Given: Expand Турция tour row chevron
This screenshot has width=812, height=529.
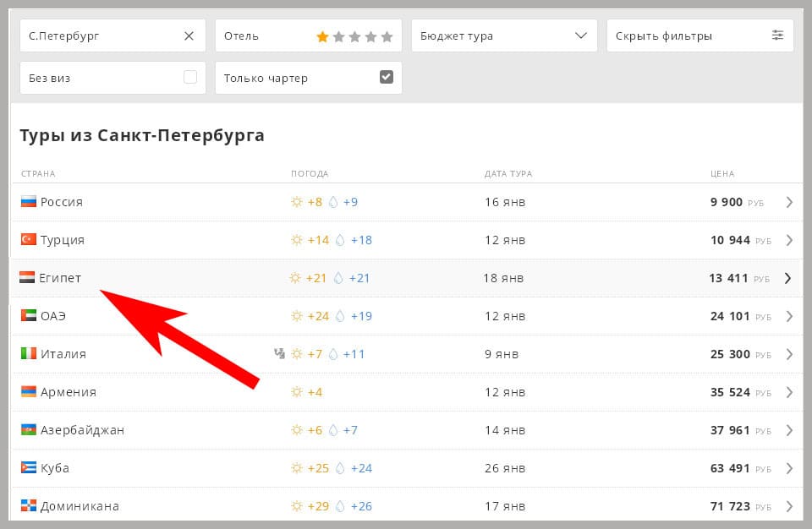Looking at the screenshot, I should coord(789,240).
